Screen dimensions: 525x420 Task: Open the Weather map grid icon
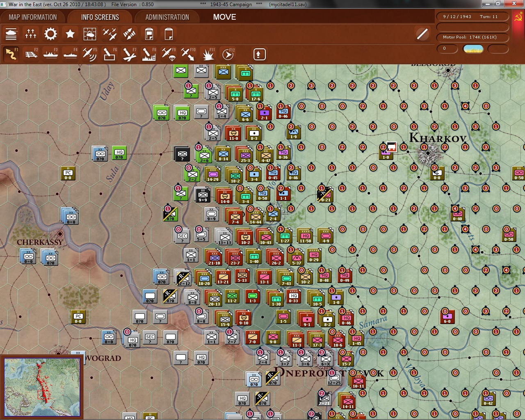pos(90,34)
